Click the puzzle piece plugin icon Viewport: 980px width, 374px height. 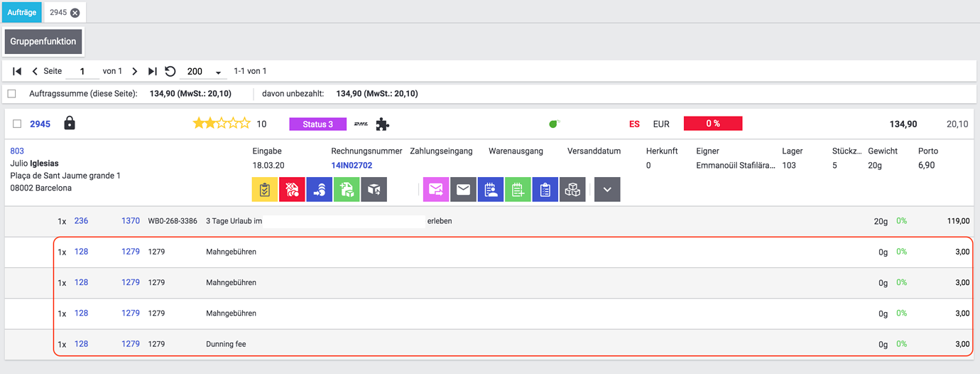[382, 124]
